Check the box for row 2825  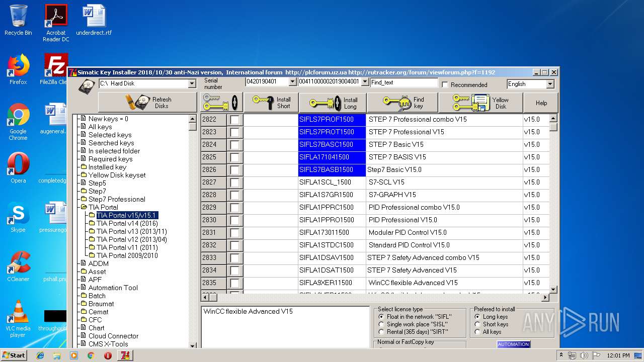click(x=235, y=157)
